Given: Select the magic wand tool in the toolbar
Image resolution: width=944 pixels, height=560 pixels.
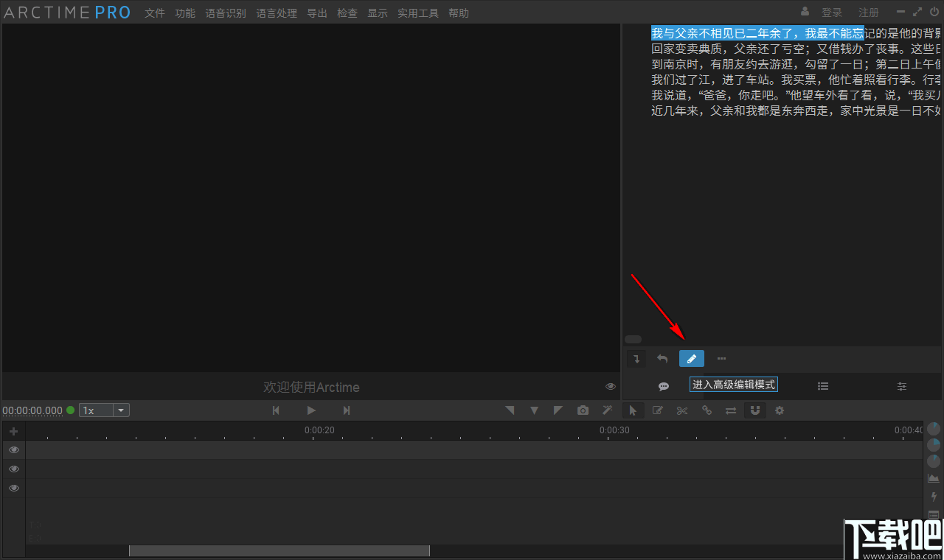Looking at the screenshot, I should 607,410.
